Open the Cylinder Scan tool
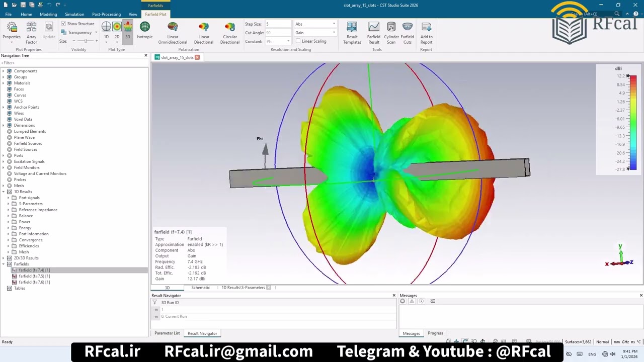Image resolution: width=644 pixels, height=362 pixels. point(391,33)
